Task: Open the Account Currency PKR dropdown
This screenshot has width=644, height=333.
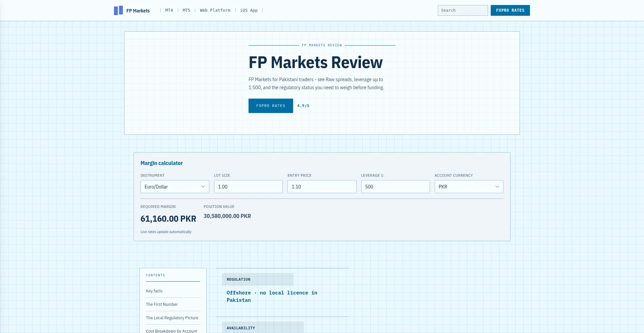Action: pyautogui.click(x=469, y=186)
